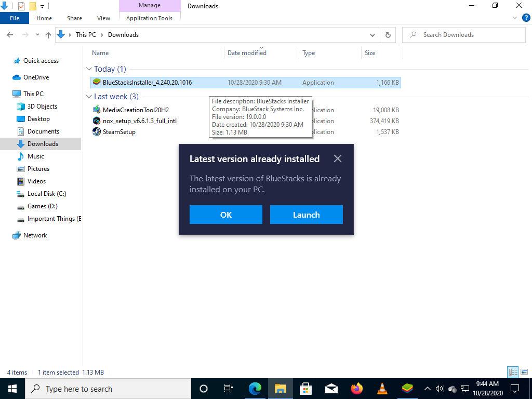Click the Videos film icon in sidebar
532x399 pixels.
21,181
